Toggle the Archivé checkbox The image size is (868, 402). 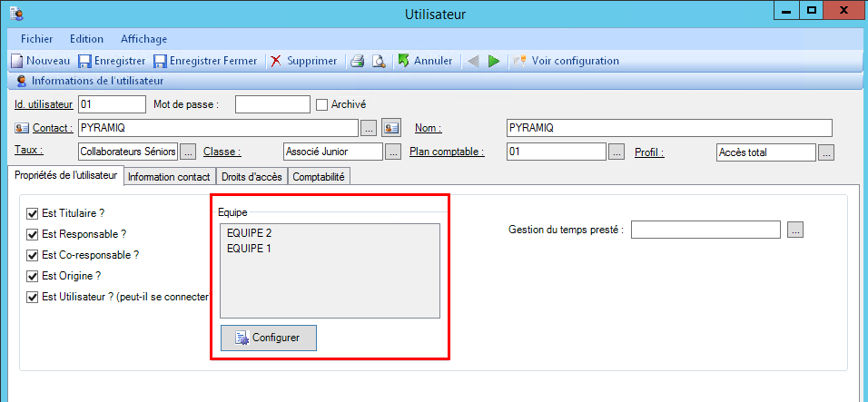321,104
